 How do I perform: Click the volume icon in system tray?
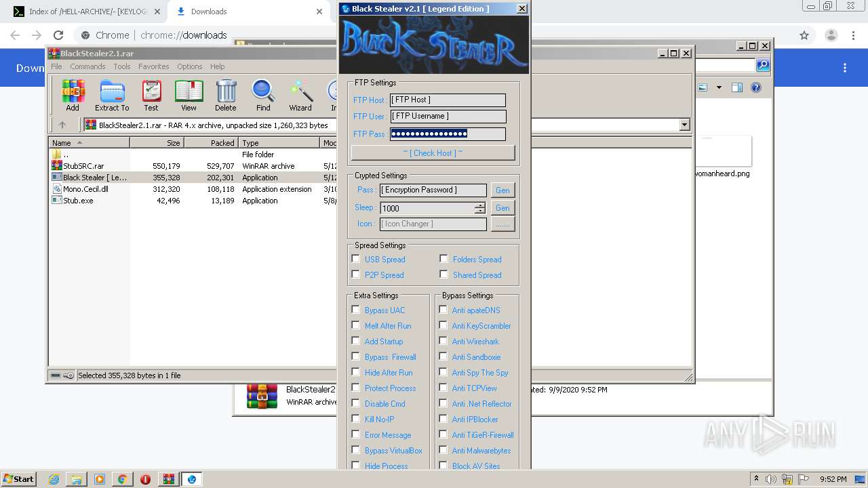click(x=770, y=479)
